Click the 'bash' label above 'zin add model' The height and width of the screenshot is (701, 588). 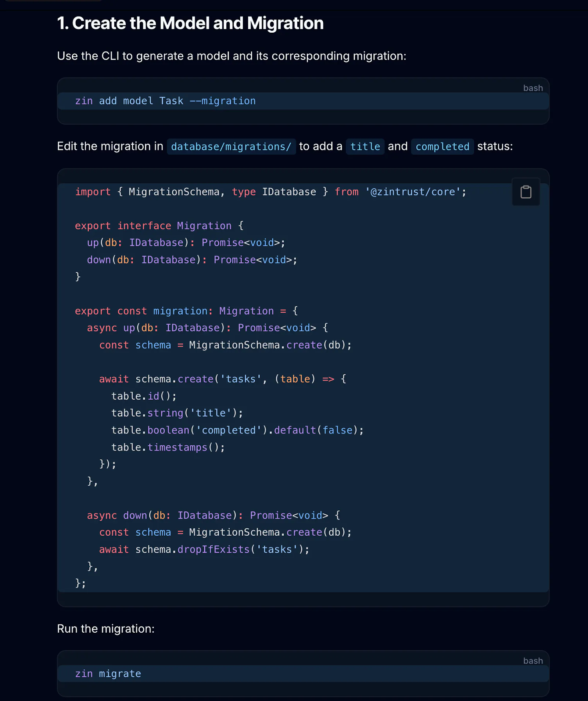click(x=533, y=88)
